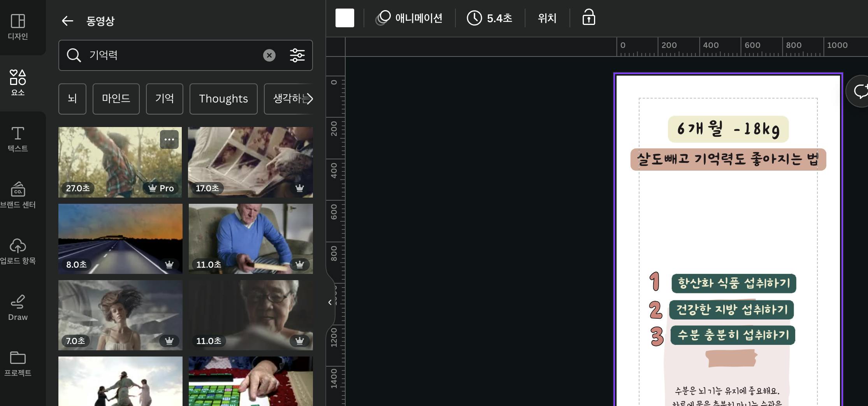This screenshot has height=406, width=868.
Task: Select the 마인드 suggestion chip
Action: pyautogui.click(x=116, y=99)
